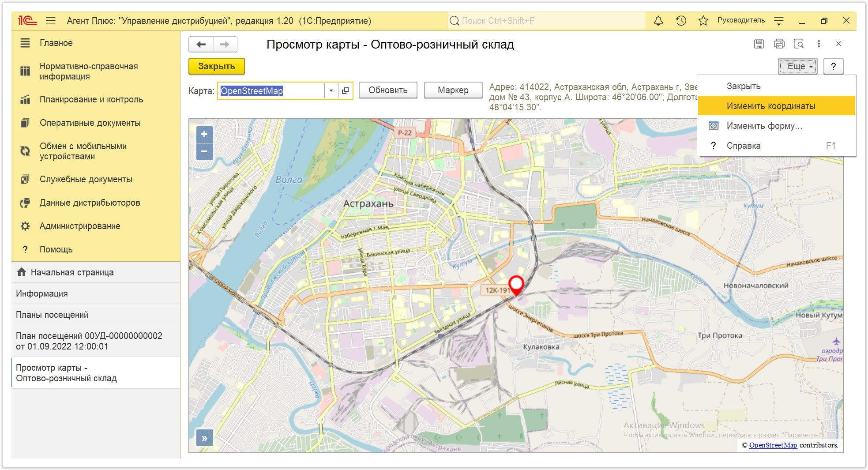
Task: Follow the OpenStreetMap link
Action: (773, 445)
